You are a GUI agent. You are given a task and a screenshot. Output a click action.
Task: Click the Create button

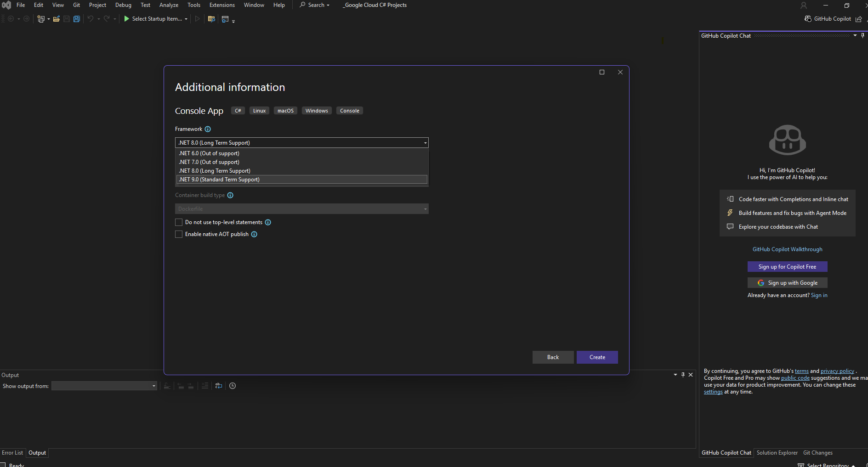pyautogui.click(x=597, y=357)
